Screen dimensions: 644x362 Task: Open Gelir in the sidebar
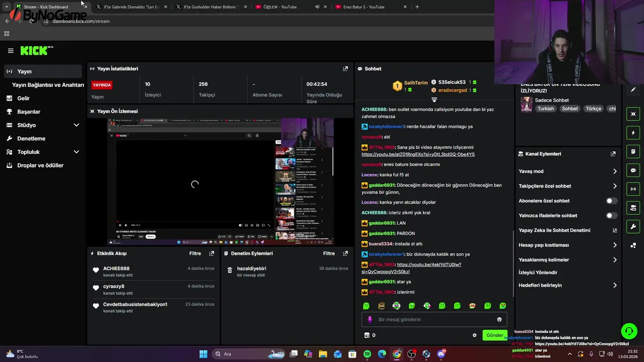point(42,99)
